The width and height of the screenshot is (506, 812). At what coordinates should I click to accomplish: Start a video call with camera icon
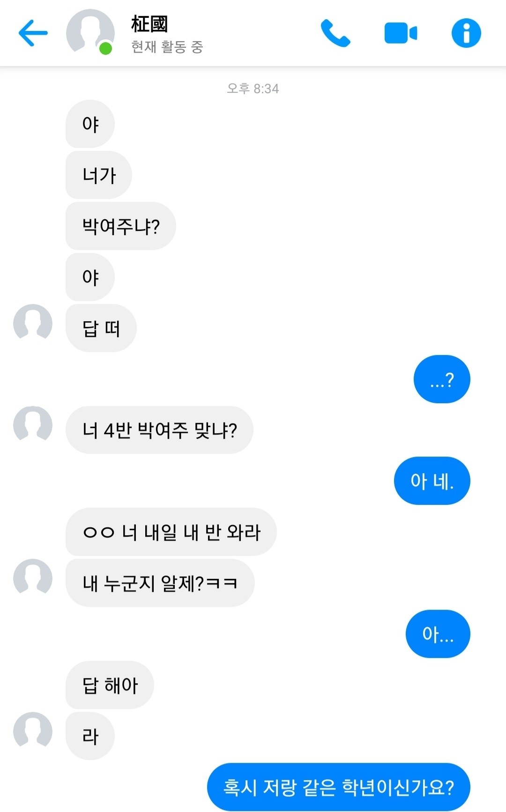click(401, 33)
